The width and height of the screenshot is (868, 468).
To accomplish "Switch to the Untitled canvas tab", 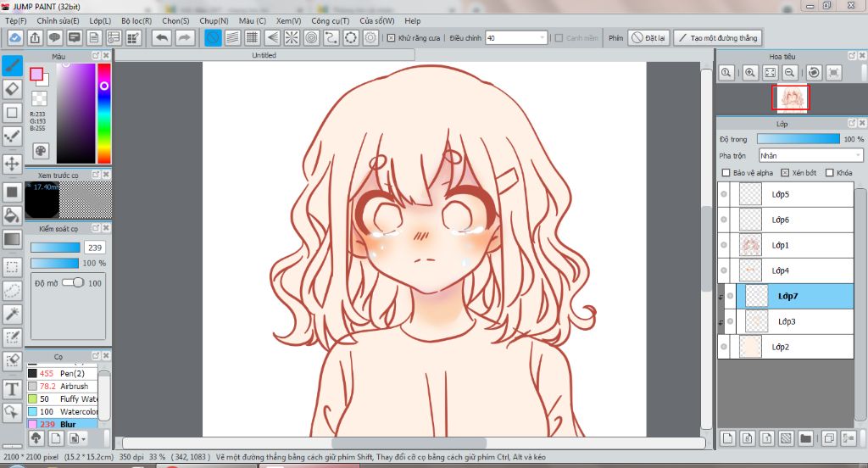I will pyautogui.click(x=264, y=55).
